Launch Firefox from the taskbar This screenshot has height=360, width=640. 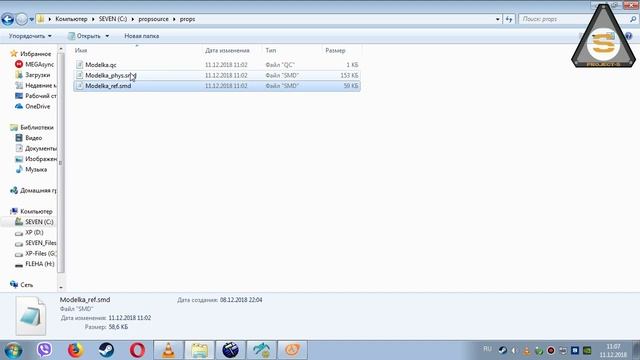[75, 350]
